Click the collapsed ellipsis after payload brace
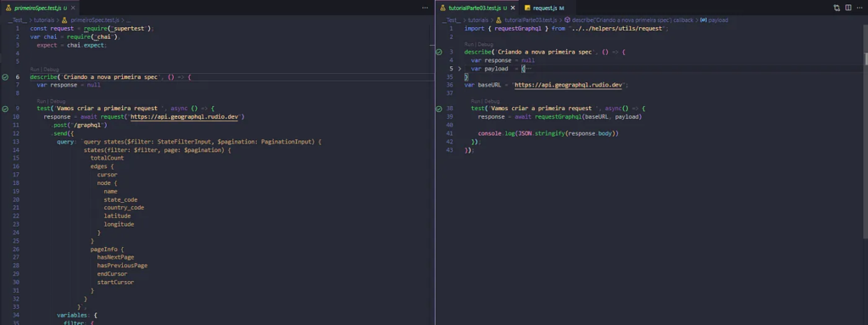This screenshot has height=325, width=868. (528, 69)
